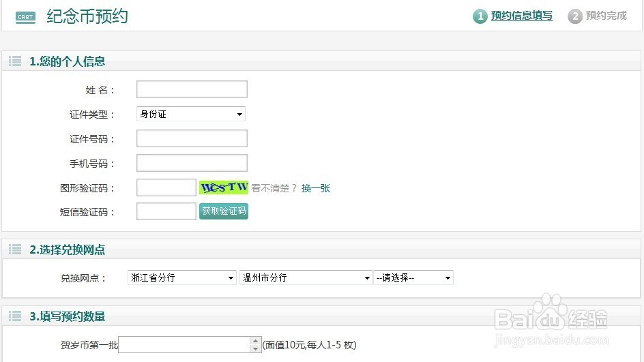Open the 证件类型 dropdown showing 身份证
Viewport: 644px width, 362px height.
pyautogui.click(x=191, y=114)
